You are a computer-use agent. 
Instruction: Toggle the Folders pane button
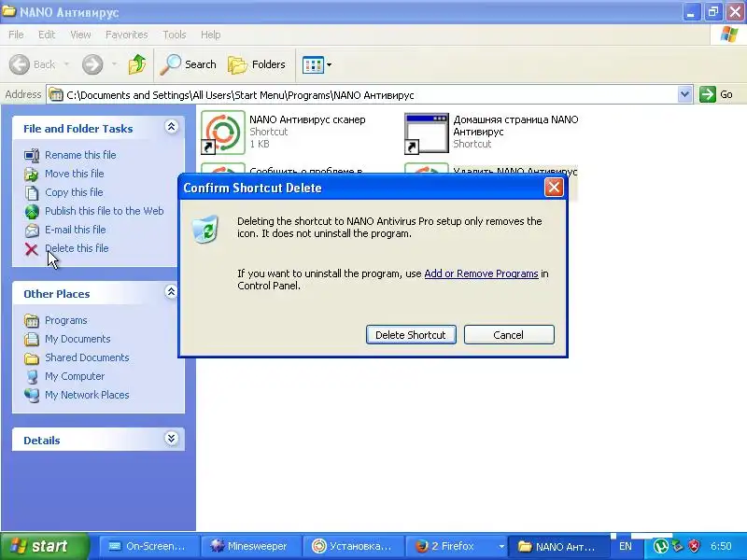pos(257,64)
